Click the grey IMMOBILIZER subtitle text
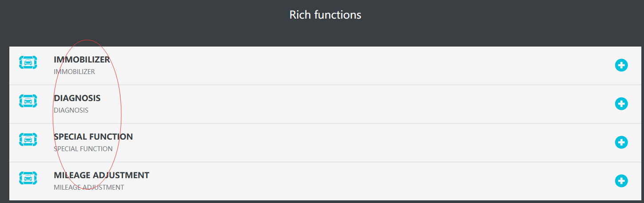Viewport: 644px width, 203px height. tap(74, 71)
